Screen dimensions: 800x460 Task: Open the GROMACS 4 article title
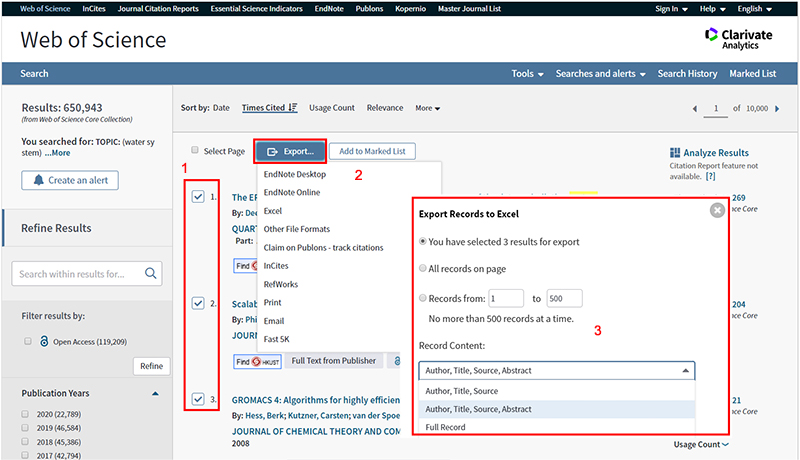pos(316,400)
